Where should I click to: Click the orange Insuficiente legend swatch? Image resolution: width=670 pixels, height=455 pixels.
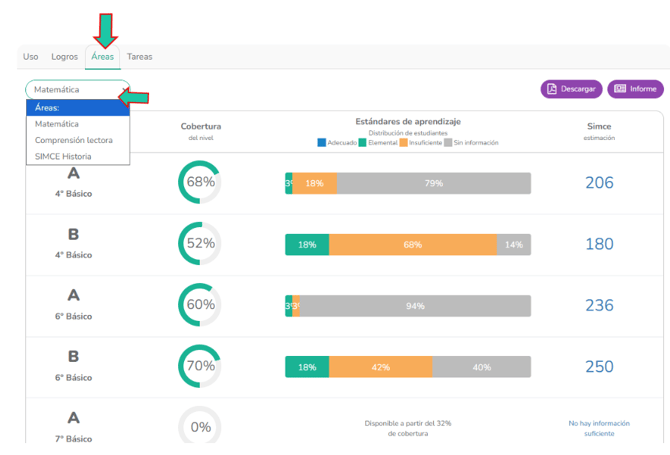click(x=403, y=143)
